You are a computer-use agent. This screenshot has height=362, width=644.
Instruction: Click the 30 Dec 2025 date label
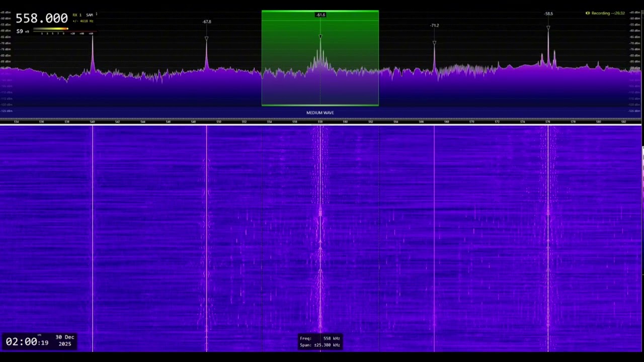coord(65,340)
